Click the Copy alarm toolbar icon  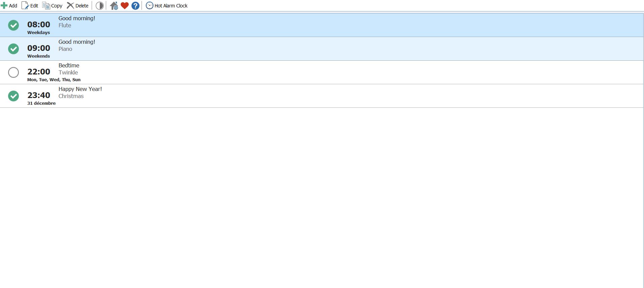coord(46,6)
